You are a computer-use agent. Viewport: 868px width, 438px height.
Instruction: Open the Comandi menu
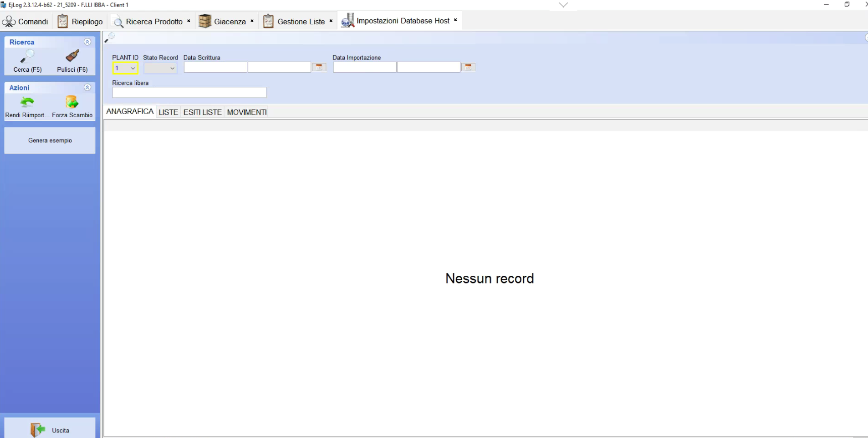pyautogui.click(x=26, y=21)
